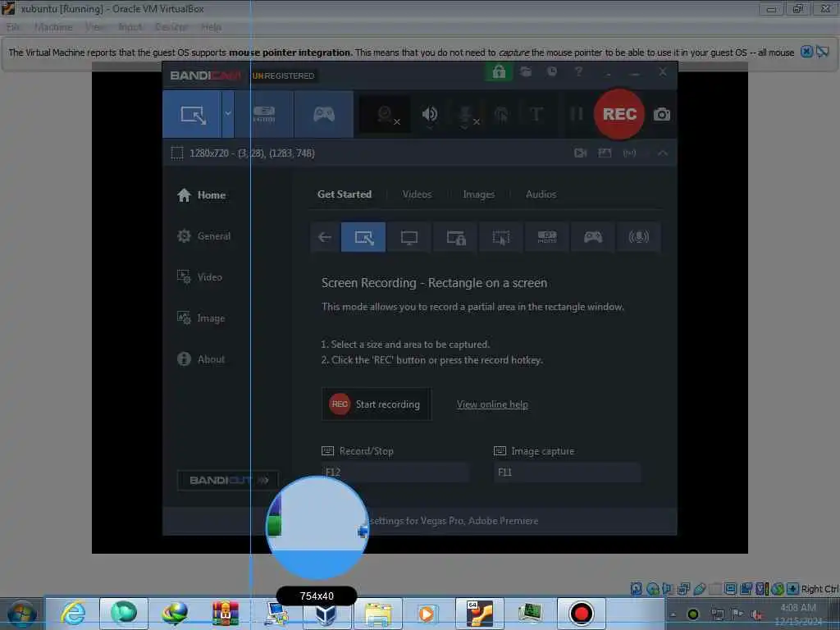The image size is (840, 630).
Task: Switch to the Get Started tab
Action: [x=345, y=194]
